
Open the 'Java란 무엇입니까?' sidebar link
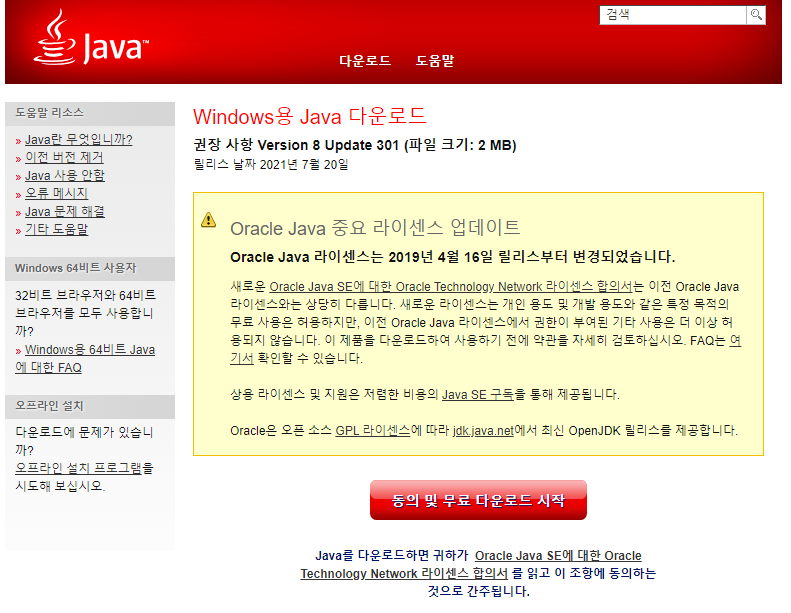tap(79, 140)
